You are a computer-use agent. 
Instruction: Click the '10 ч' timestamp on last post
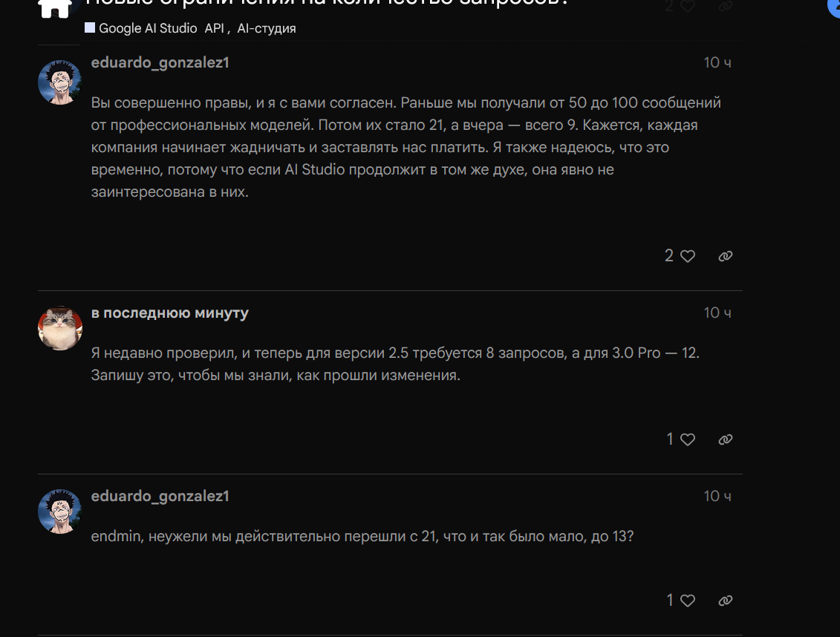pyautogui.click(x=717, y=496)
